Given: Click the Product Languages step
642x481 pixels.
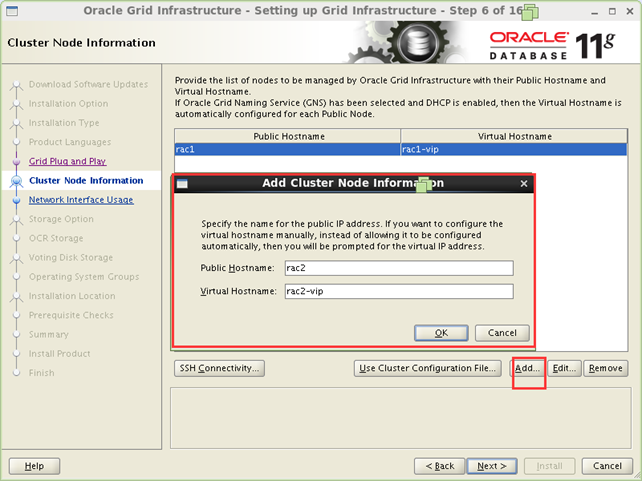Looking at the screenshot, I should (70, 142).
